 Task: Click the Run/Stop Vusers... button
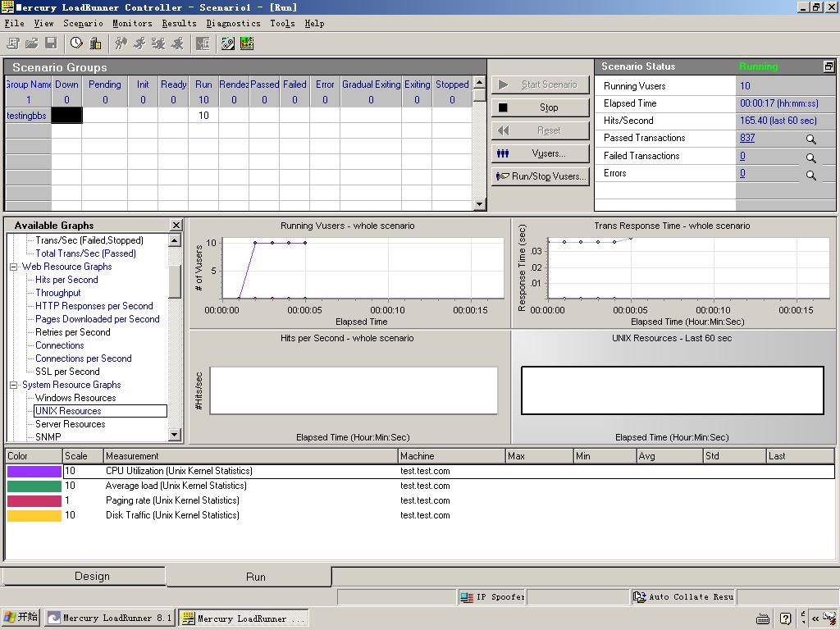540,176
